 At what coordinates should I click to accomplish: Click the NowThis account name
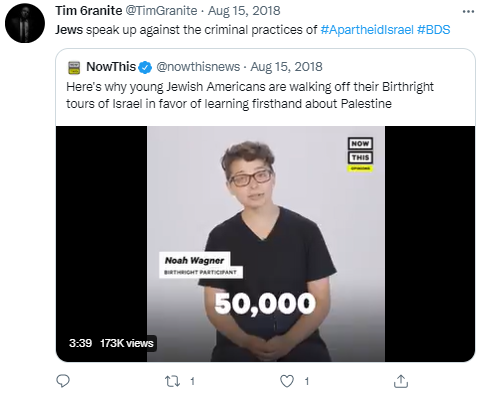pos(111,67)
